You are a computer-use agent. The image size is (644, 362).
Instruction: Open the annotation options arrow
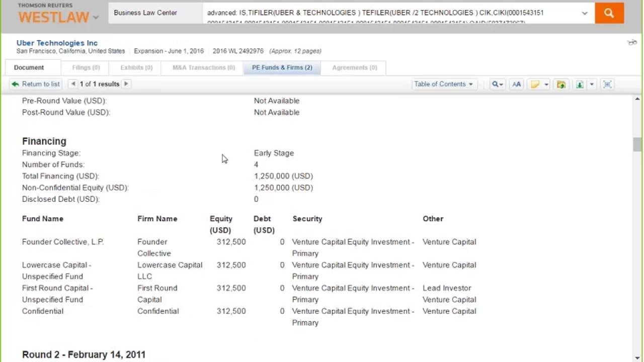pyautogui.click(x=546, y=84)
